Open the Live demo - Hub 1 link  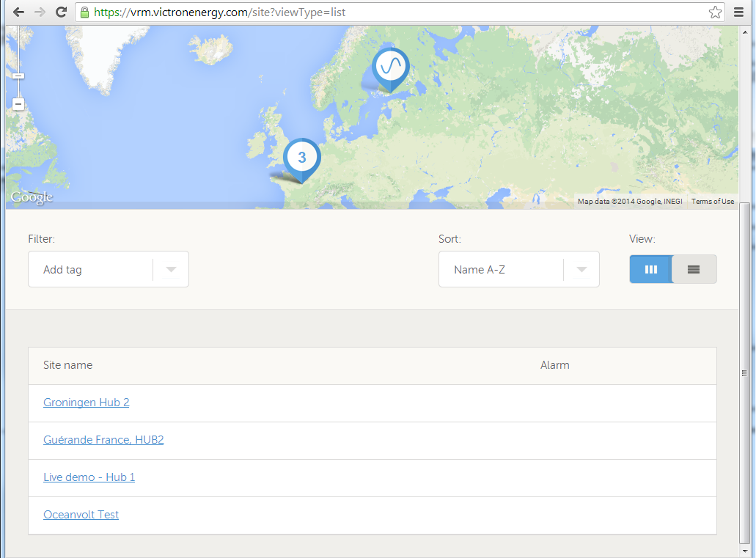(x=89, y=477)
